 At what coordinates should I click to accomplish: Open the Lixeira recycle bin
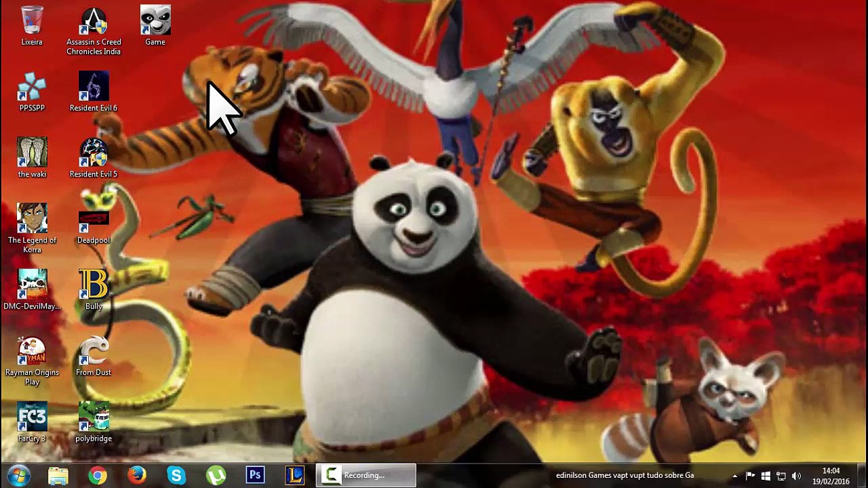click(x=32, y=26)
